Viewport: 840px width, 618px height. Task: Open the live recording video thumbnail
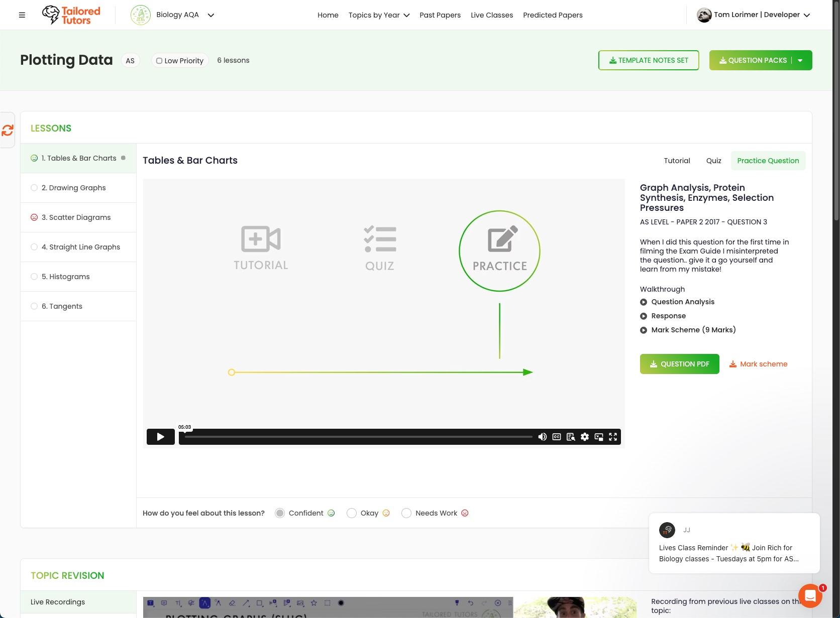tap(389, 607)
